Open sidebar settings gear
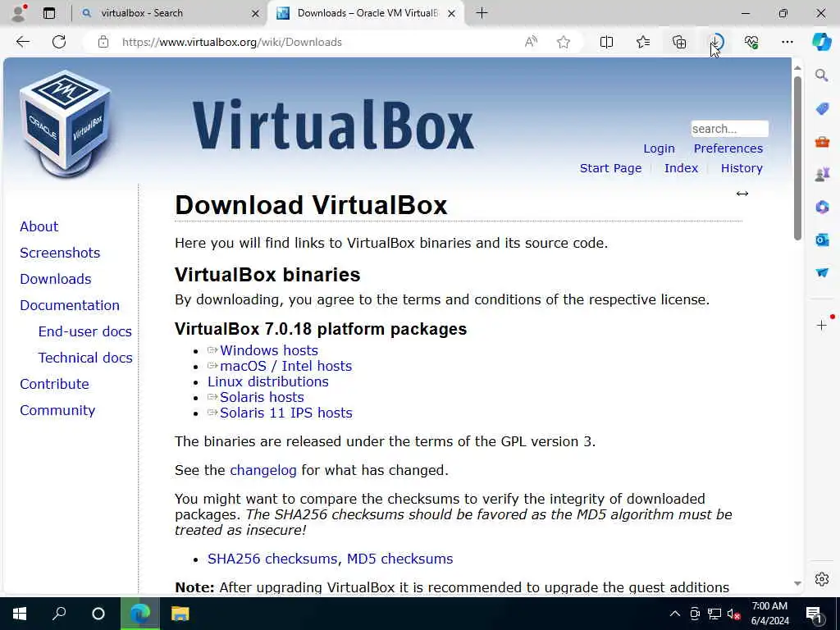The height and width of the screenshot is (630, 840). (822, 579)
